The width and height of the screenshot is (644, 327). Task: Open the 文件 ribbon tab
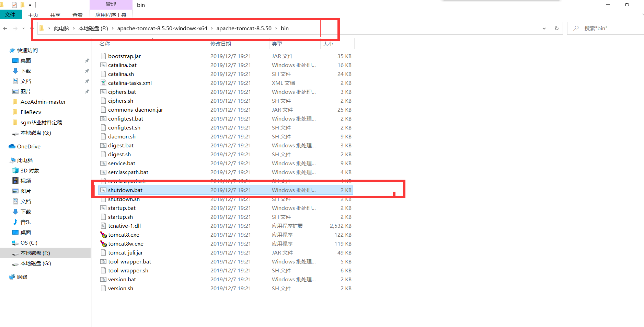(10, 14)
